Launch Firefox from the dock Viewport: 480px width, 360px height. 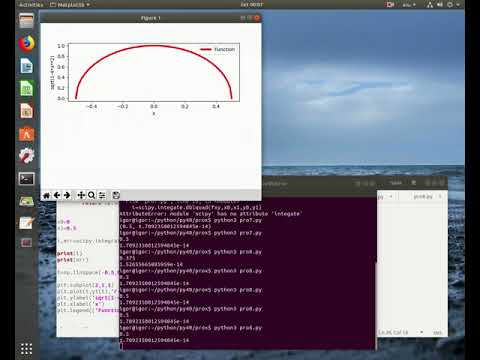26,44
